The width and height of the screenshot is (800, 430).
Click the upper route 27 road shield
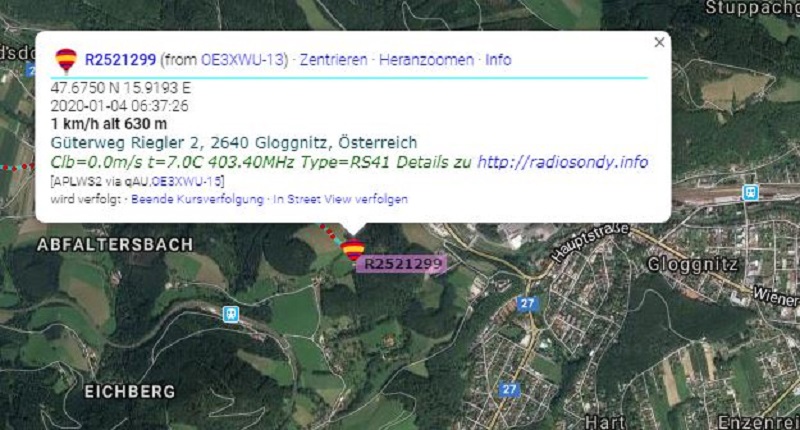click(527, 304)
